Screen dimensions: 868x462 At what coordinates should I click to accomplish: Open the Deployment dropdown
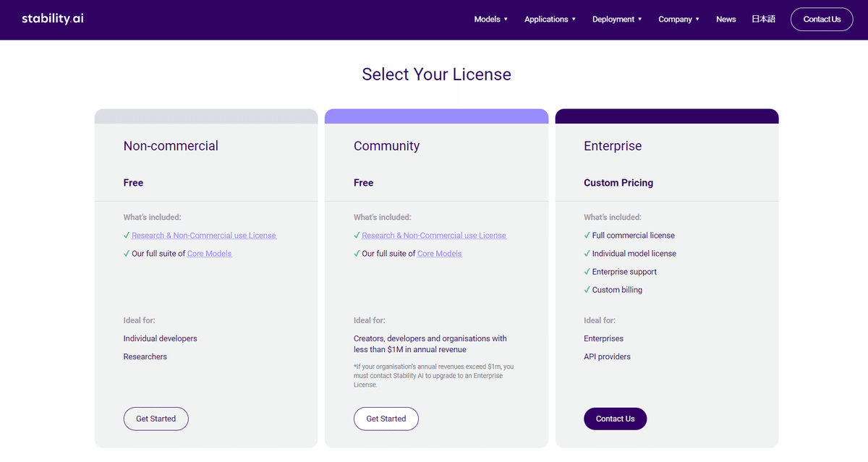[x=617, y=20]
